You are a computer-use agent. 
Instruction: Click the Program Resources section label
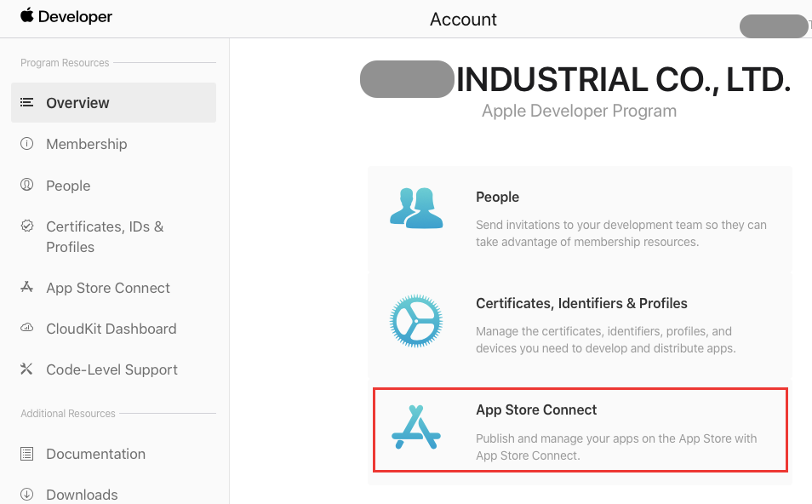coord(65,63)
